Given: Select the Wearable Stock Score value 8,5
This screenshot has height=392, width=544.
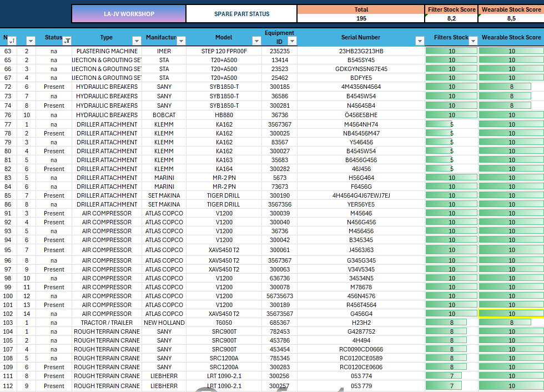Looking at the screenshot, I should click(x=511, y=18).
